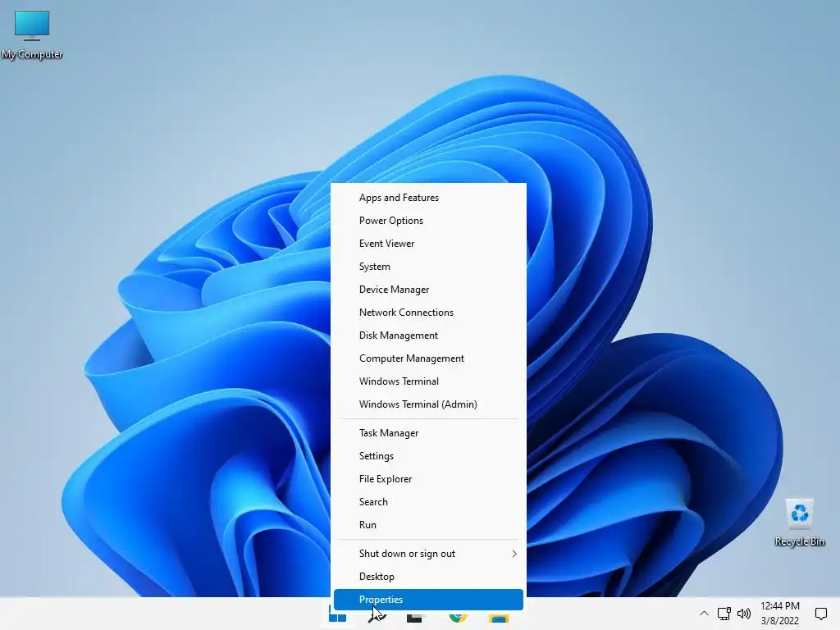Viewport: 840px width, 630px height.
Task: Open Apps and Features
Action: (x=428, y=198)
